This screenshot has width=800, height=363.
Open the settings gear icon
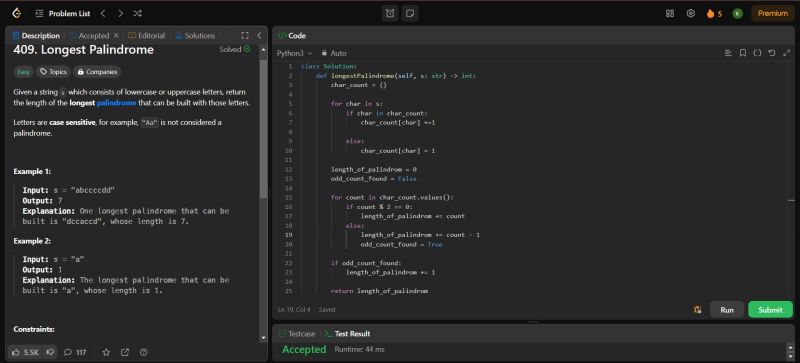coord(691,14)
